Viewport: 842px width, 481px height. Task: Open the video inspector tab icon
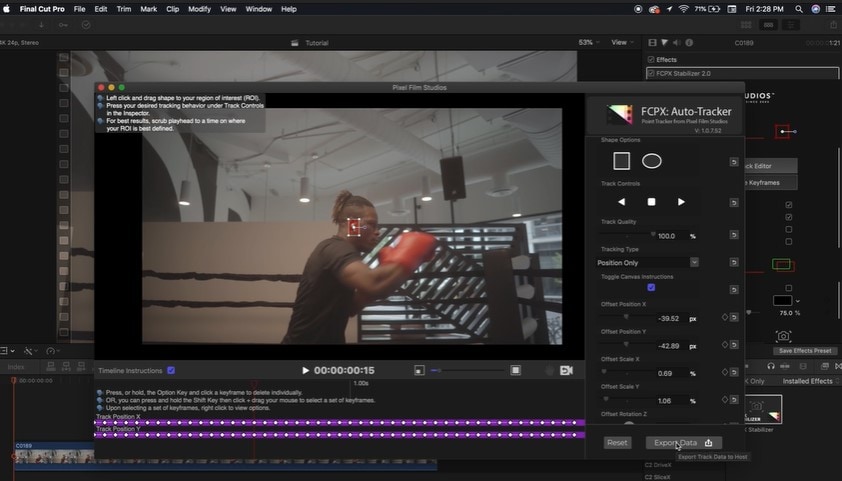click(652, 42)
